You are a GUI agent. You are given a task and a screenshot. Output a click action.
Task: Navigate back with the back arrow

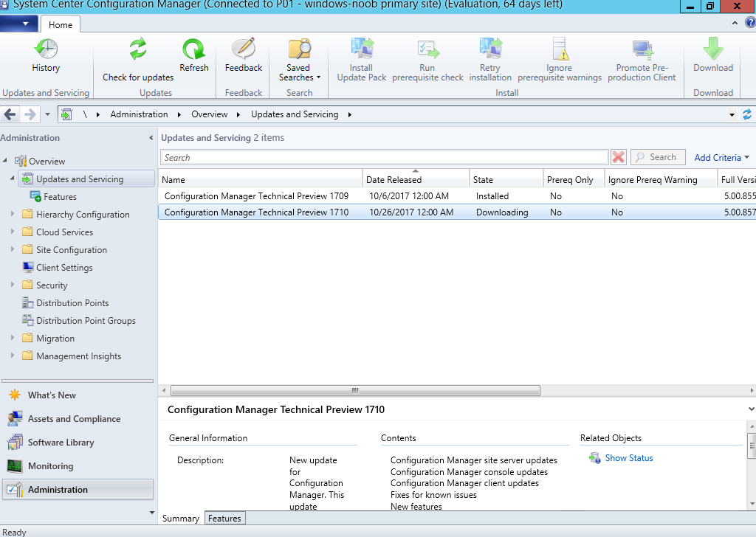[x=10, y=114]
